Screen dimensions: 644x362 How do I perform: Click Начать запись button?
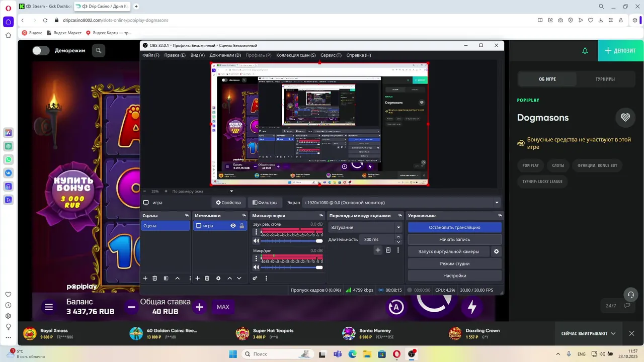pyautogui.click(x=454, y=239)
